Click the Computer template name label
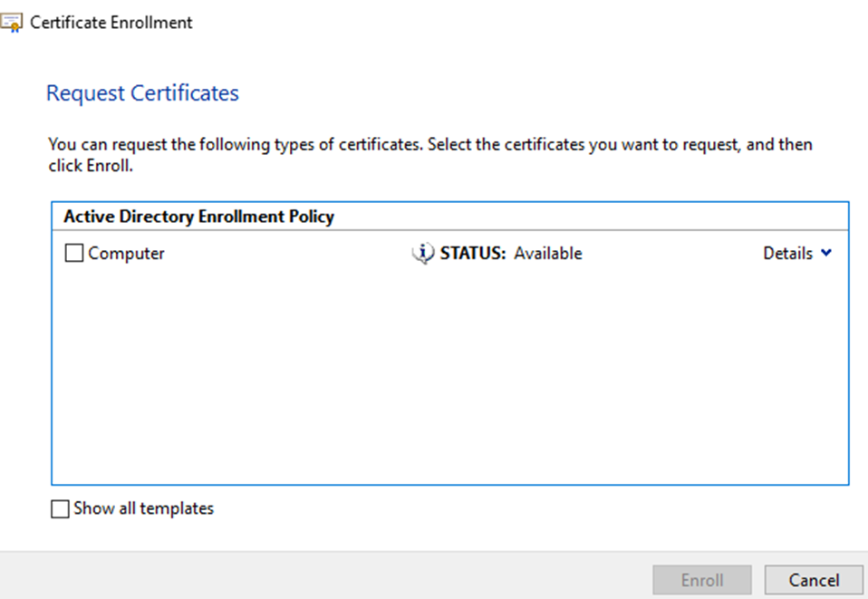 [x=126, y=254]
